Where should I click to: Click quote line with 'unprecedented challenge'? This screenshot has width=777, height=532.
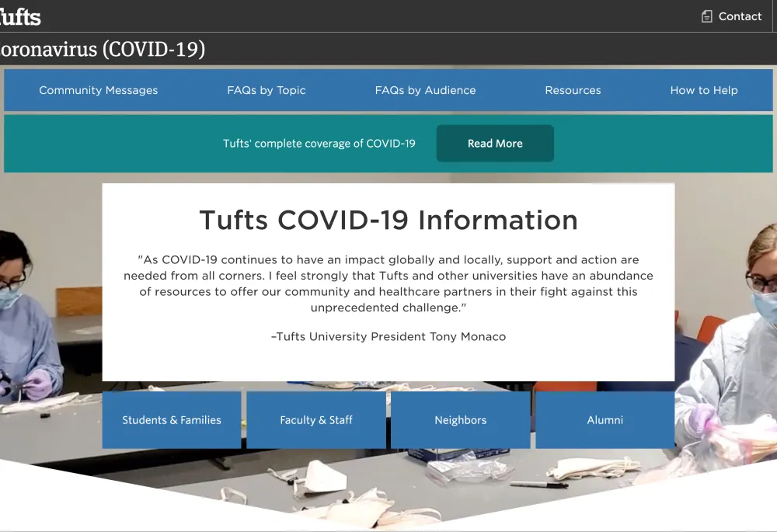(x=388, y=308)
